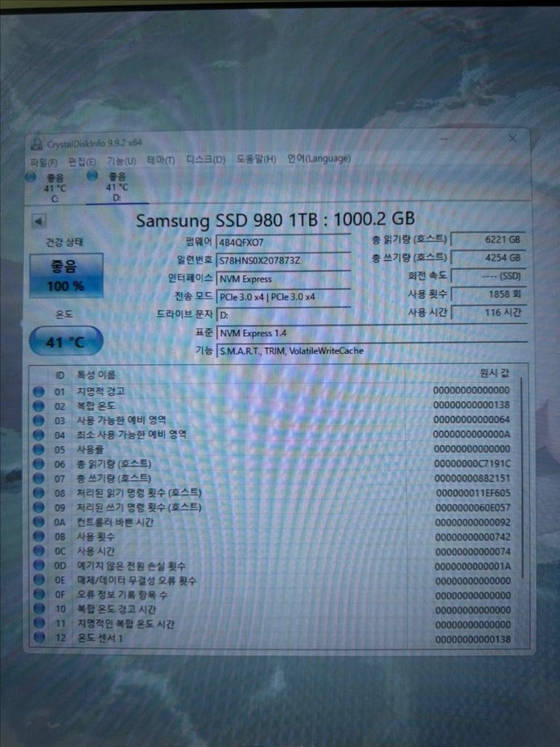Screen dimensions: 560x747
Task: Select the 09 처리된 쓰기 명령 횟수 row
Action: [274, 507]
